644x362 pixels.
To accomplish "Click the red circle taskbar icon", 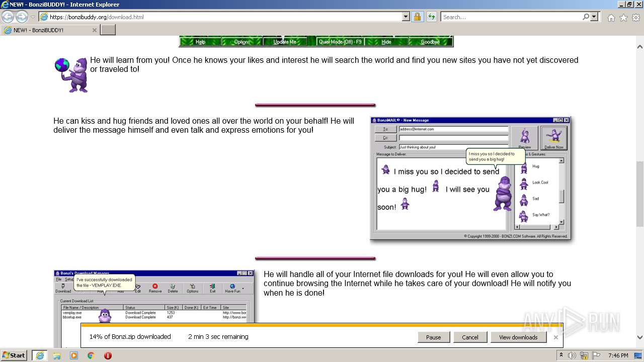I will pos(108,355).
